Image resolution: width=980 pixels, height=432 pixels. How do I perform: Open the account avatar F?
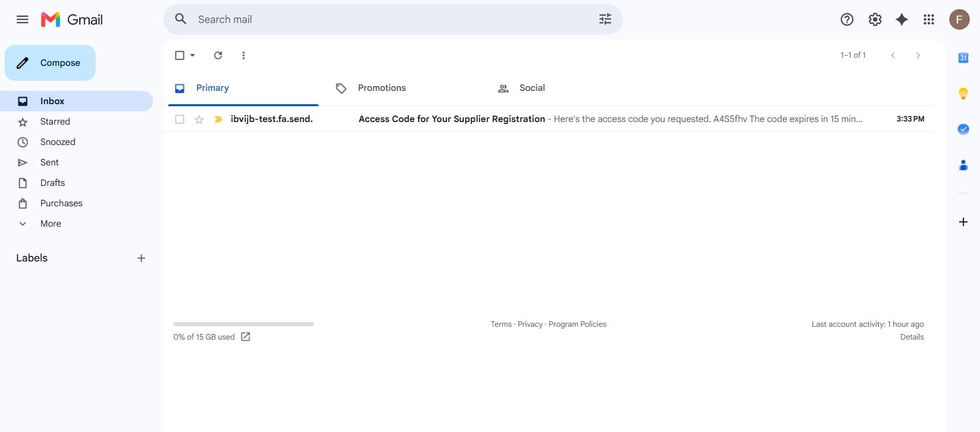[959, 19]
